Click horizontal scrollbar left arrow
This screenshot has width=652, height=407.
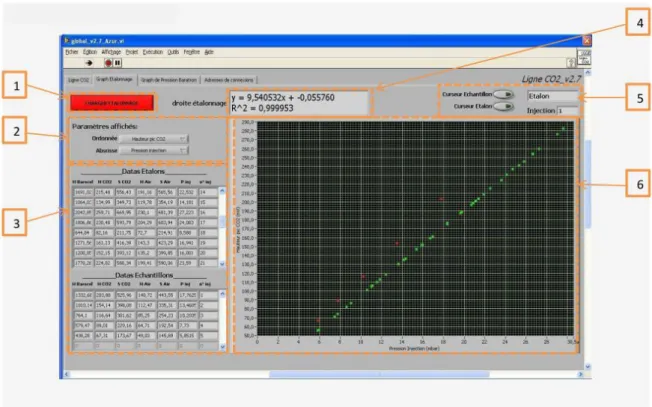[67, 374]
